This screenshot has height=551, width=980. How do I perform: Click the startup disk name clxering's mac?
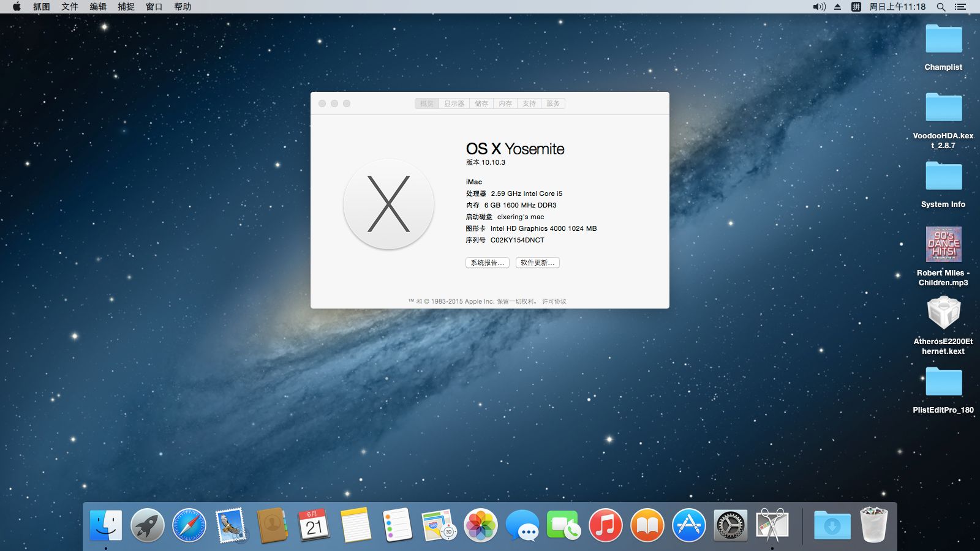[521, 217]
